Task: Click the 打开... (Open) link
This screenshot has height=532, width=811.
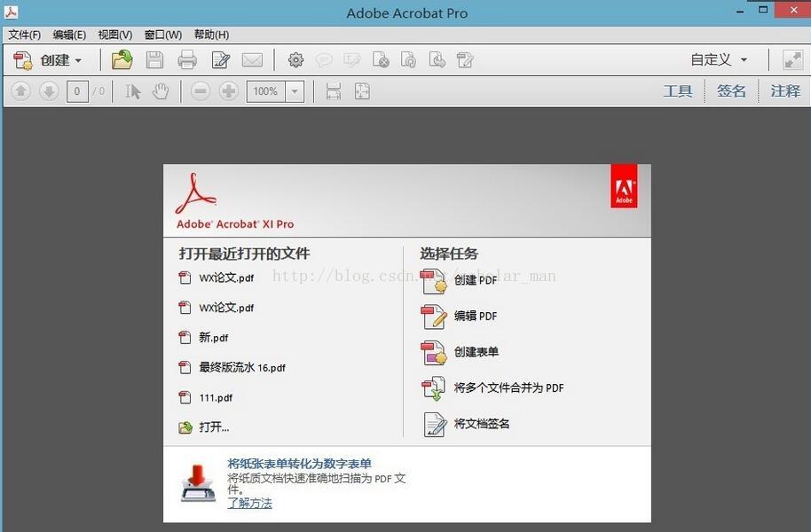Action: click(204, 427)
